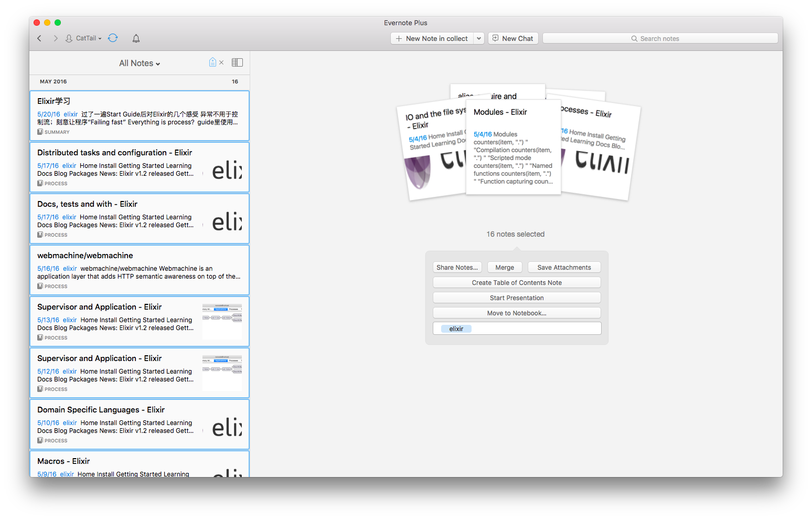Open the webmachine/webmachine note
The image size is (812, 519).
coord(140,270)
